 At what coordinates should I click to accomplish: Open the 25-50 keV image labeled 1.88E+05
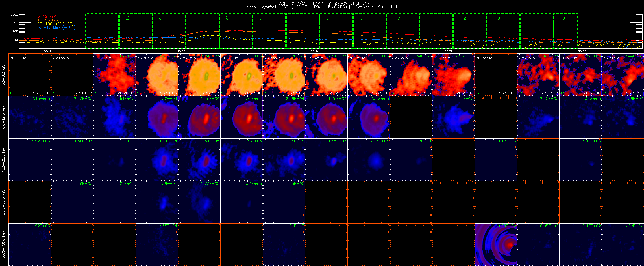[157, 202]
